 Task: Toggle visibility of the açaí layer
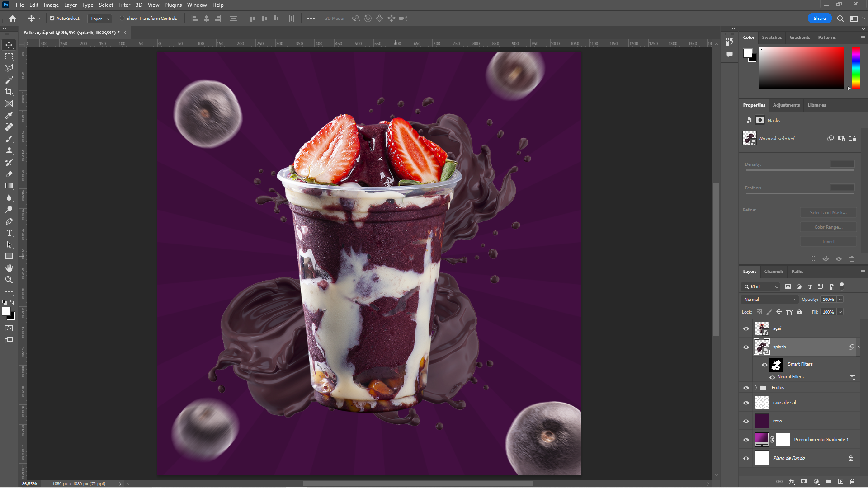click(746, 328)
